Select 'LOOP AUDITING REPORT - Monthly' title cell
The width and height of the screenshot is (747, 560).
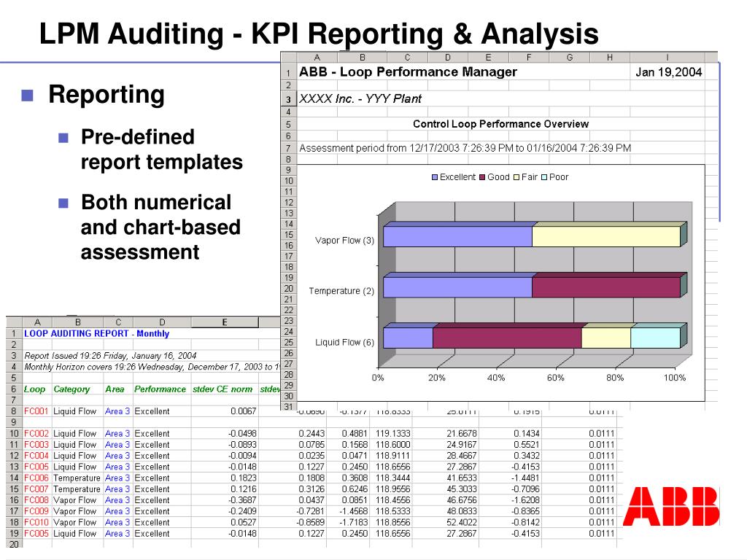pyautogui.click(x=97, y=333)
